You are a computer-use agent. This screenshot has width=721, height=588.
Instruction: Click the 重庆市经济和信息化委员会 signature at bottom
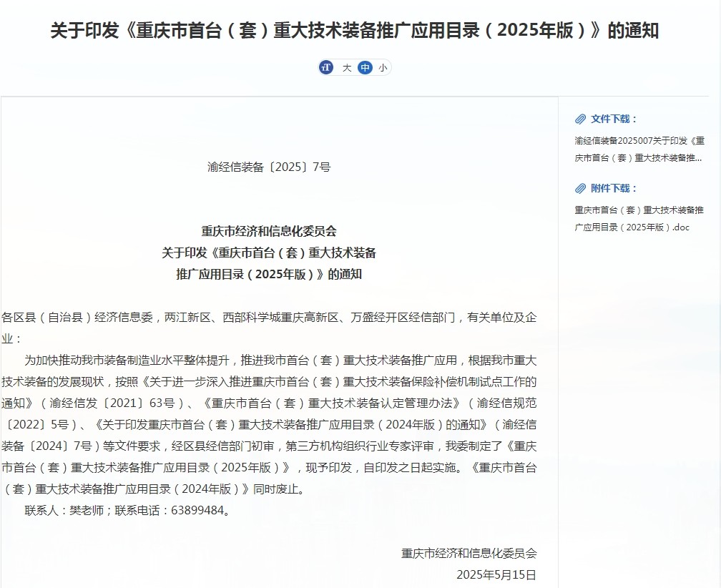pyautogui.click(x=469, y=553)
